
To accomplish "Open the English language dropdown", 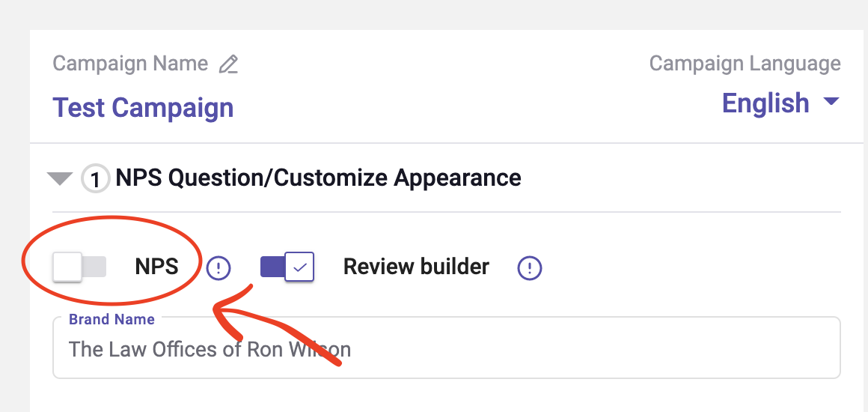I will [766, 103].
